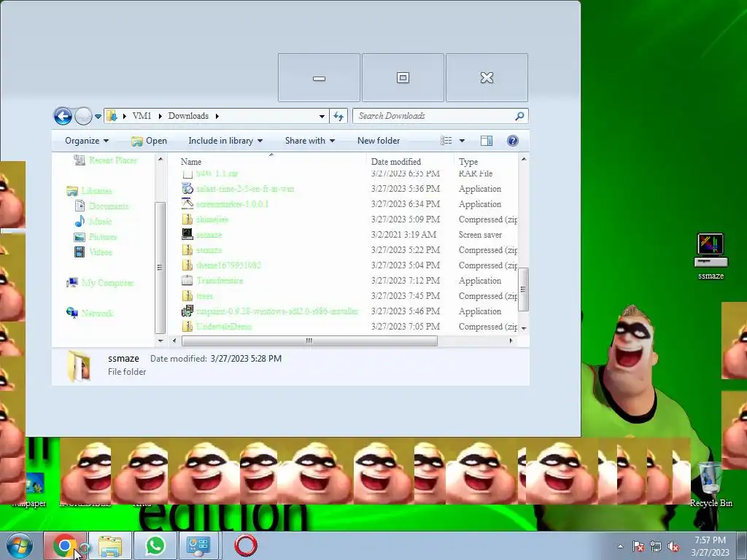747x560 pixels.
Task: Click the Transformice file icon
Action: pyautogui.click(x=187, y=281)
